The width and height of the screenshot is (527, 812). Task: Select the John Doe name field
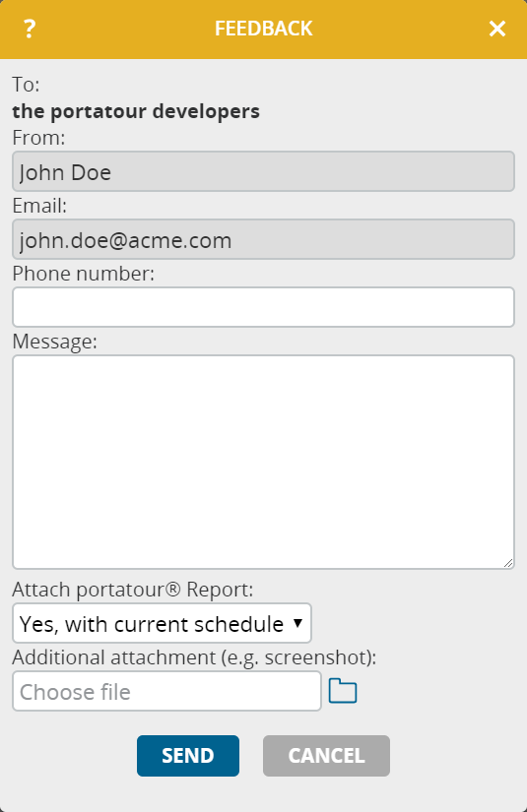[263, 171]
